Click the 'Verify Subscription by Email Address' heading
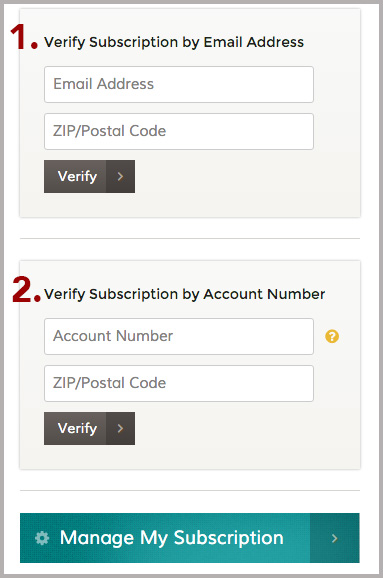The height and width of the screenshot is (578, 383). pos(174,42)
